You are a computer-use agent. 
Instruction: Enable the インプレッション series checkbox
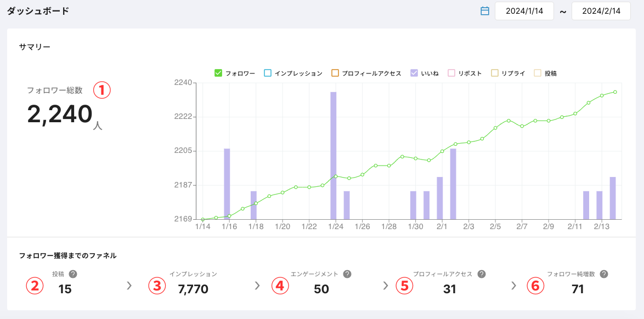pyautogui.click(x=267, y=73)
